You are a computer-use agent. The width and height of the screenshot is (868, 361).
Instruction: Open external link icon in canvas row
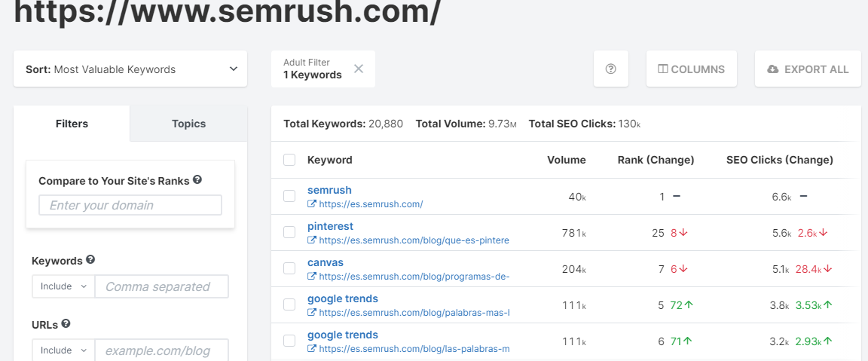[x=312, y=277]
